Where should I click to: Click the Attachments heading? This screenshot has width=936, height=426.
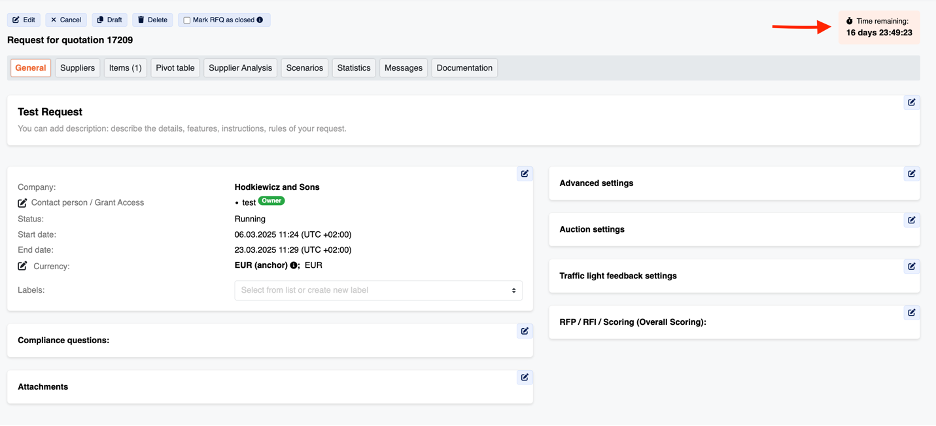[x=43, y=387]
